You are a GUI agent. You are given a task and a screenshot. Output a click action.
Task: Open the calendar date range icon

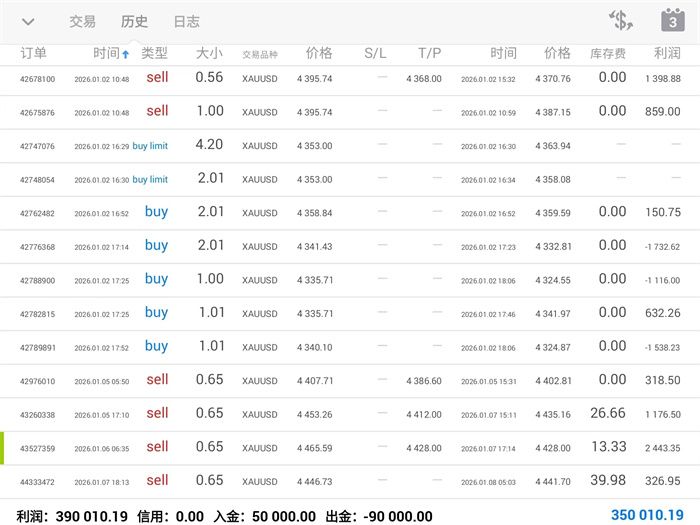pos(673,20)
